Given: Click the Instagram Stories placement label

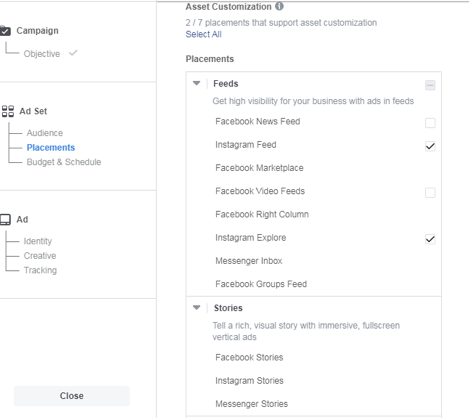Looking at the screenshot, I should 249,380.
